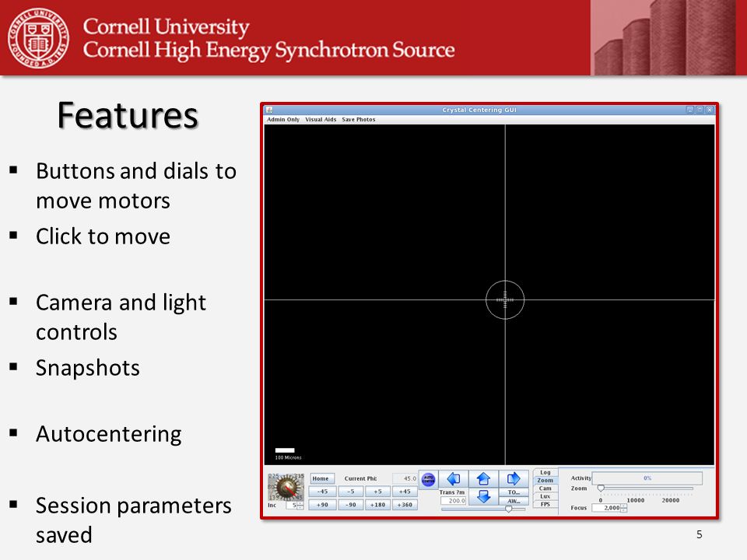Open the Visual Aids menu
Screen dimensions: 747x560
pos(321,120)
